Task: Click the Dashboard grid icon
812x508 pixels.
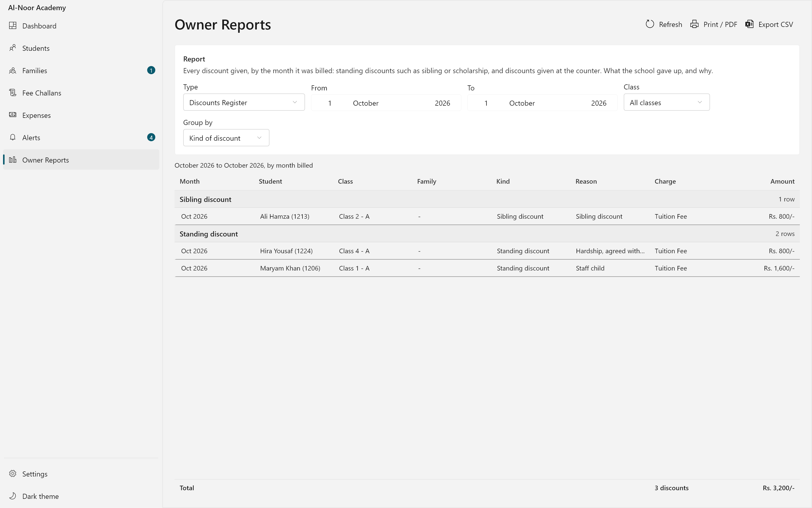Action: [13, 26]
